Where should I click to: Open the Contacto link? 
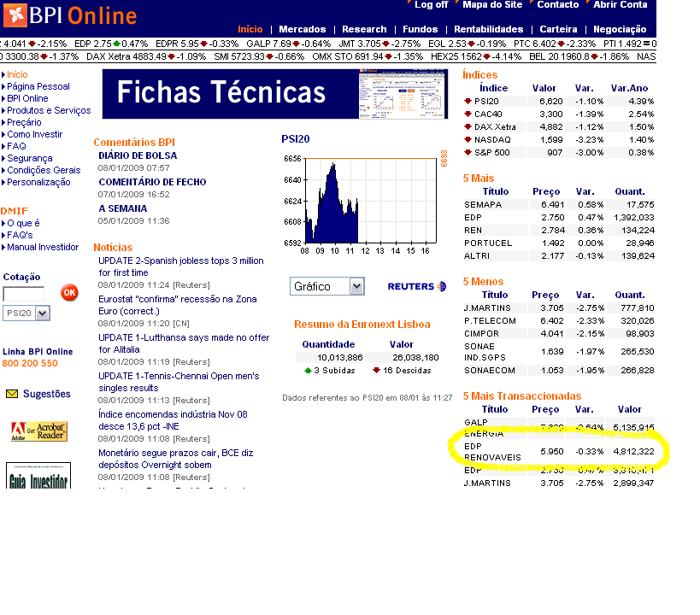pos(557,4)
